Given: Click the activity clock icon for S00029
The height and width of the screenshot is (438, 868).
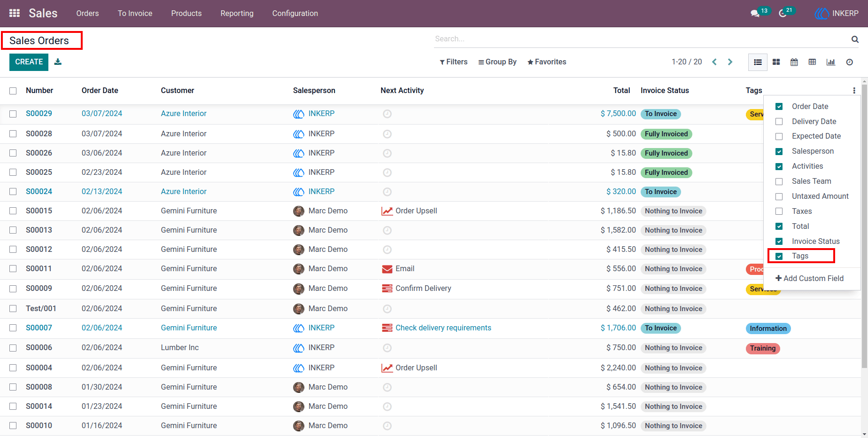Looking at the screenshot, I should [387, 114].
